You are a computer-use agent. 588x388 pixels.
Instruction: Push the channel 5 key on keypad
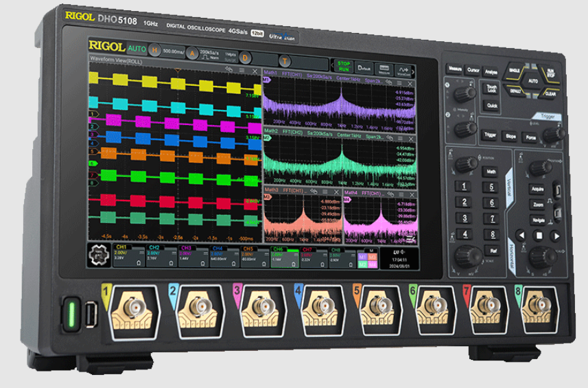click(492, 187)
